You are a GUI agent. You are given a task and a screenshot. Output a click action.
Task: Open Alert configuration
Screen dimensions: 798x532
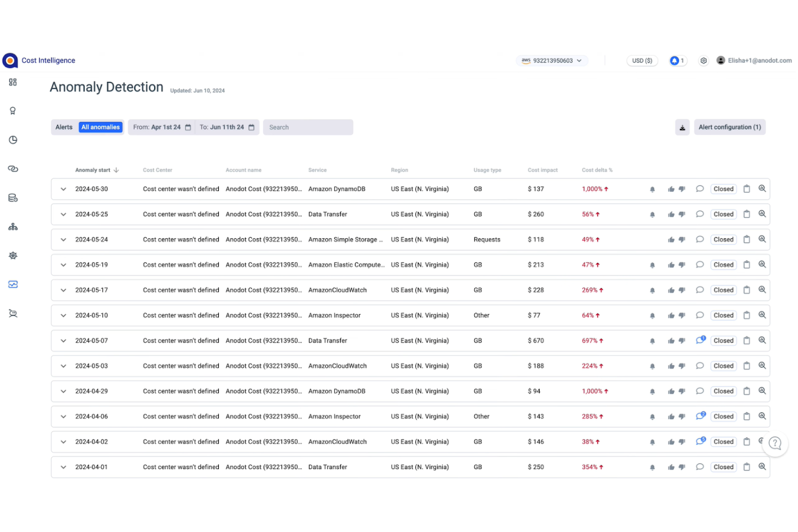(730, 127)
